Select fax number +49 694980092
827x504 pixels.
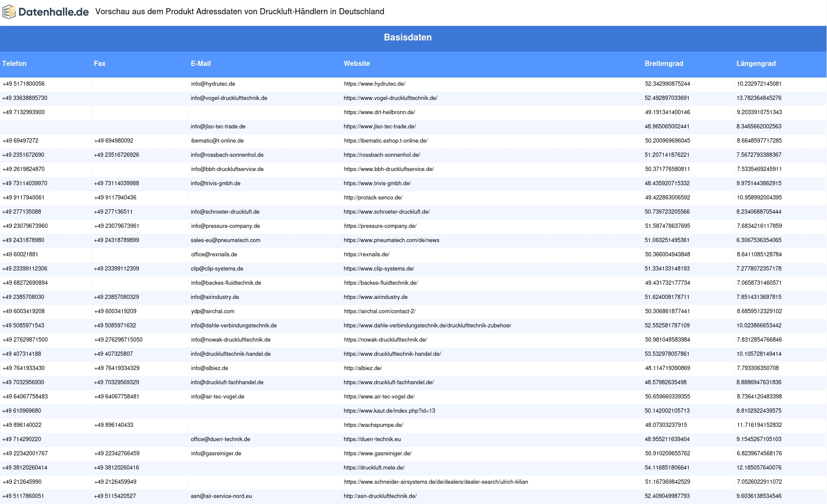(114, 141)
